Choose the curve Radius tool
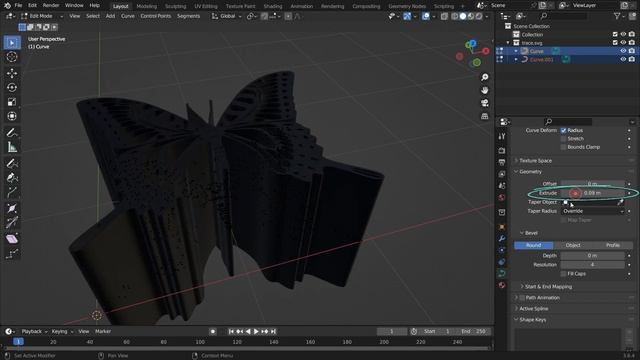The image size is (640, 360). point(12,209)
